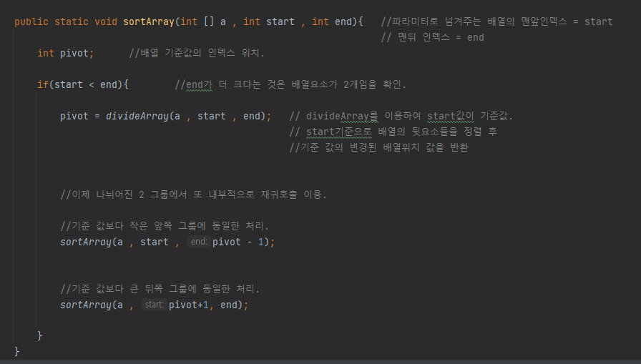Click the comment '// start기준으로 배열의 뒷요소들을 정렬 후'
Screen dimensions: 641x364
tap(393, 132)
